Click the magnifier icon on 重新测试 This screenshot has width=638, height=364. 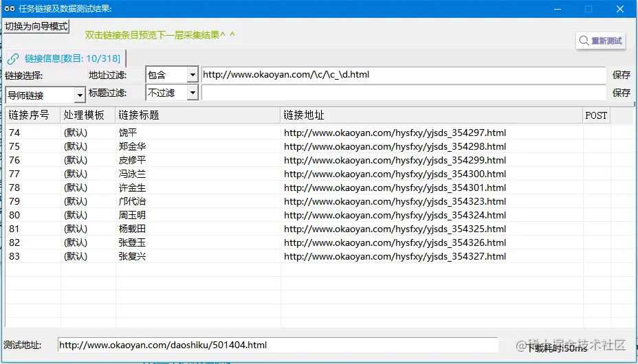[x=584, y=41]
